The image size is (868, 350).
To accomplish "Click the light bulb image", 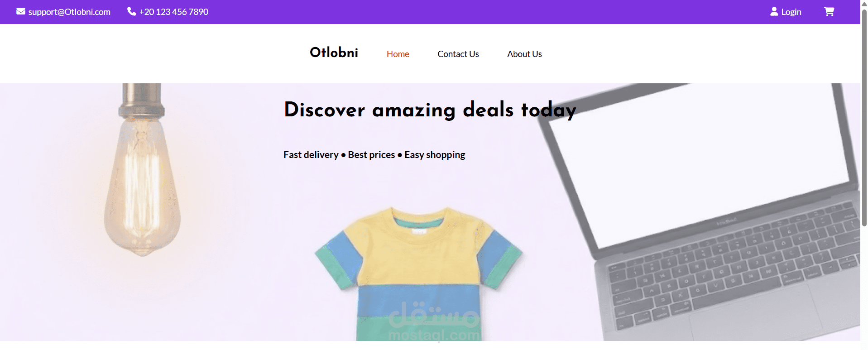I will tap(142, 170).
